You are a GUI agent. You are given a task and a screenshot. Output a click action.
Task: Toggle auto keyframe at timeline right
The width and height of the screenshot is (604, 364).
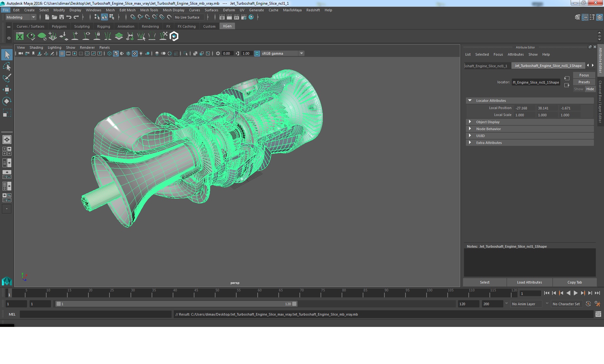tap(588, 304)
